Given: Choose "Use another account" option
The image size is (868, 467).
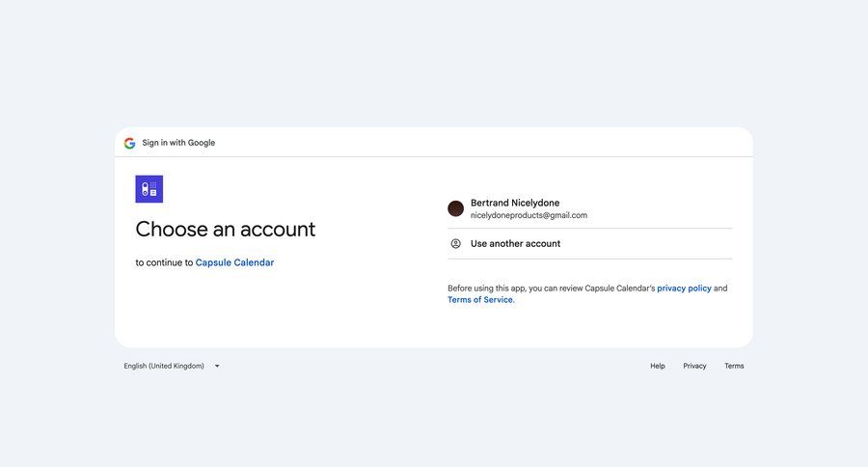Looking at the screenshot, I should (515, 244).
